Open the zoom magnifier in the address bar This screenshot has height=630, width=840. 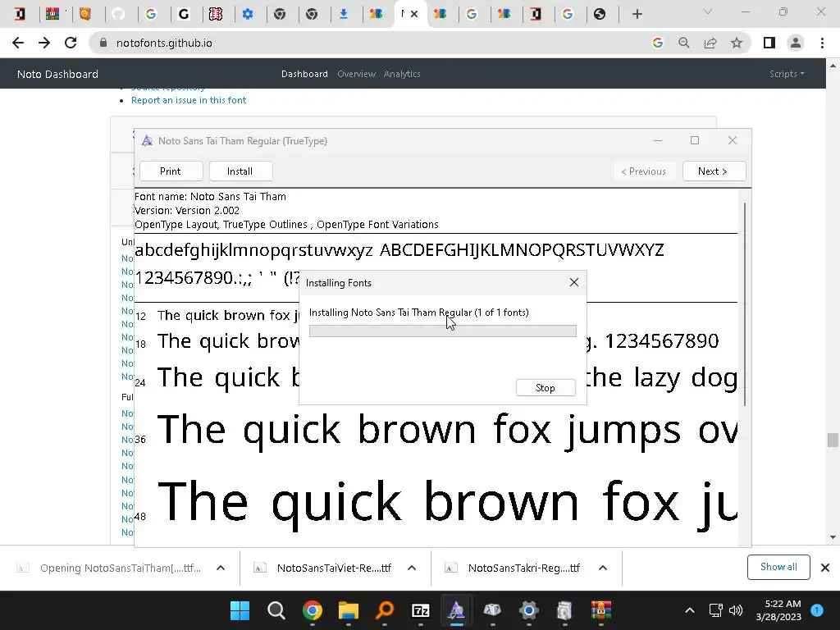683,43
